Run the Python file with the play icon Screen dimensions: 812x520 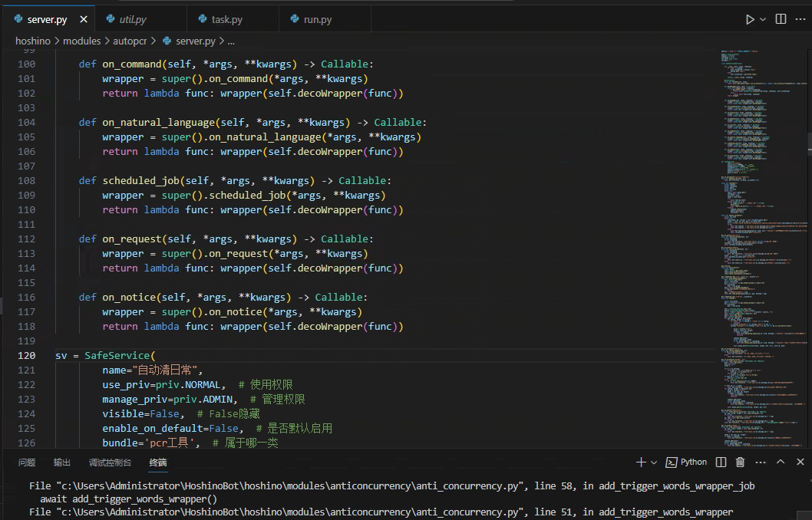(749, 18)
